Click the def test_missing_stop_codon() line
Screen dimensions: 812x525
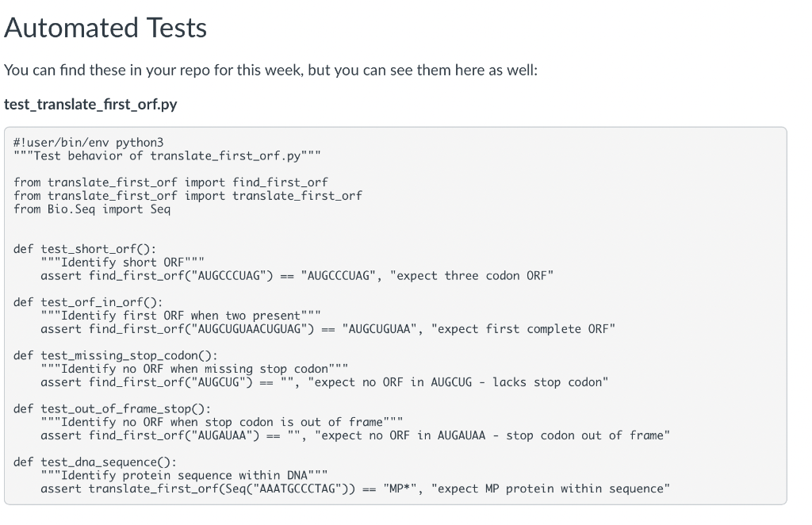116,356
